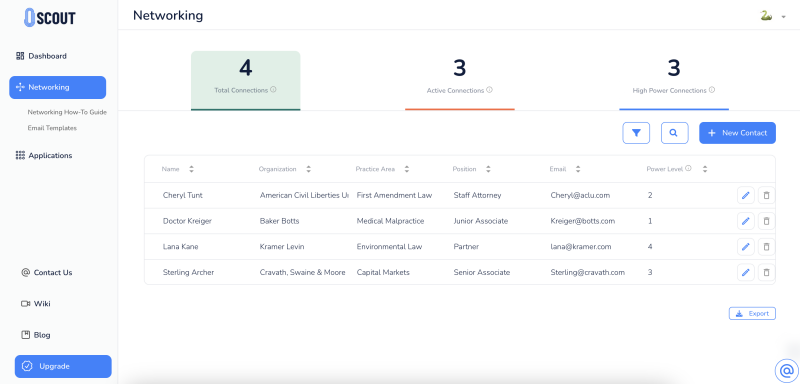Open the Dashboard page
Image resolution: width=800 pixels, height=384 pixels.
[x=41, y=56]
